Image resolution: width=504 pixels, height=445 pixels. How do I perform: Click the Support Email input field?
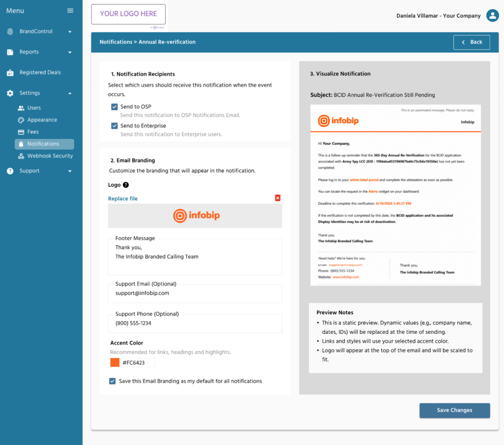click(x=195, y=293)
